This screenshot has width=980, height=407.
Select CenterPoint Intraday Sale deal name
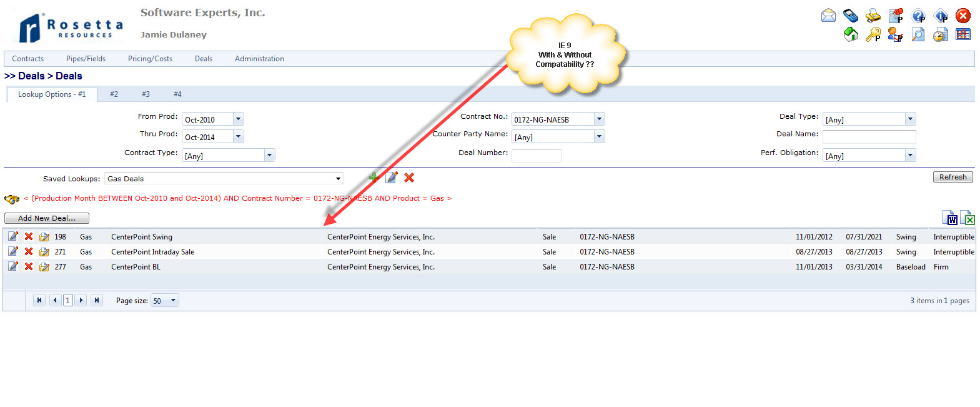153,252
